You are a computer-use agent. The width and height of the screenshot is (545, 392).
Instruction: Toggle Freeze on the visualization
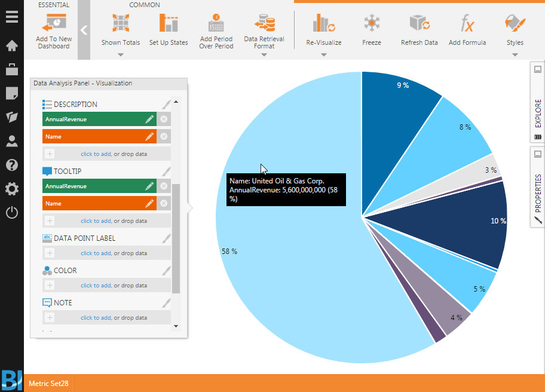[x=372, y=24]
